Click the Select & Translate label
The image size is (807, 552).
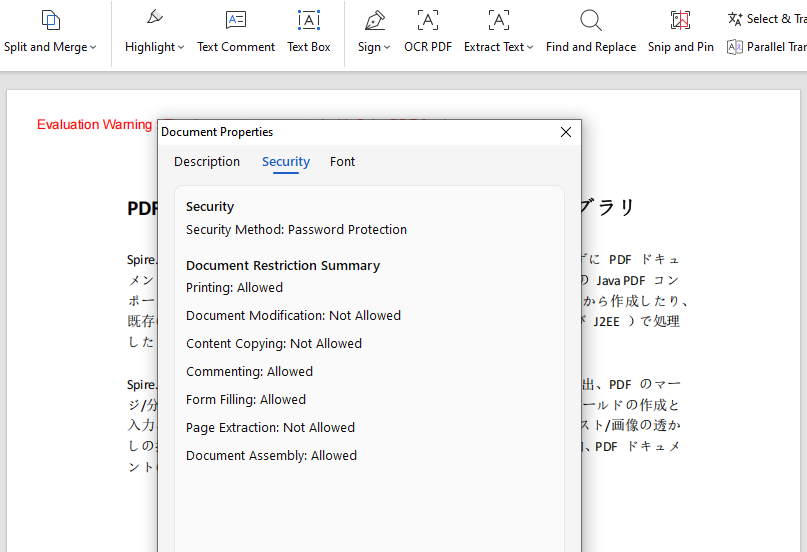[x=777, y=19]
